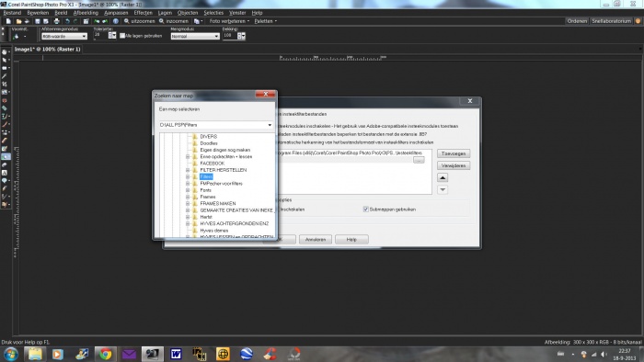Select the Image1 document tab
The height and width of the screenshot is (362, 644).
click(x=47, y=50)
